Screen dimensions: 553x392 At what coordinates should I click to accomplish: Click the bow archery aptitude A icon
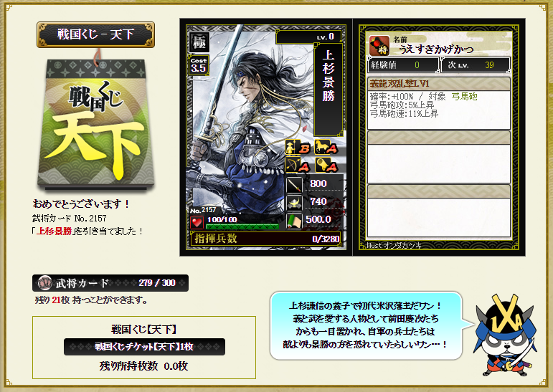tap(298, 165)
